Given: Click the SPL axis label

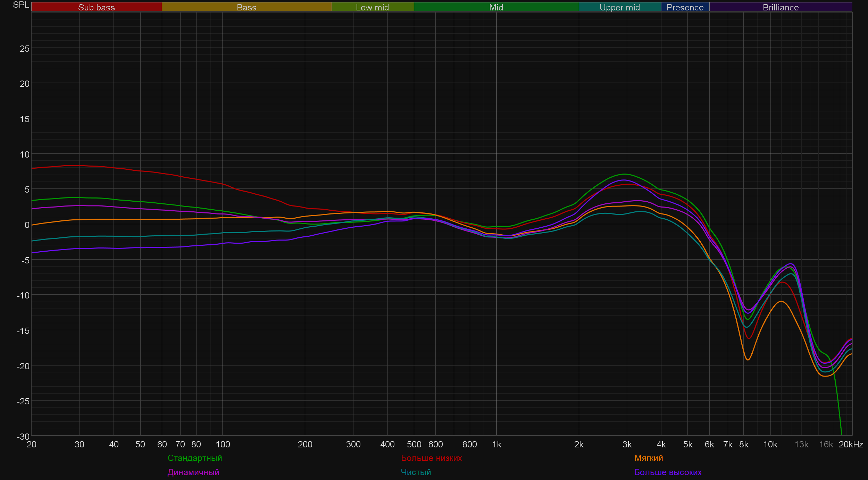Looking at the screenshot, I should [21, 5].
